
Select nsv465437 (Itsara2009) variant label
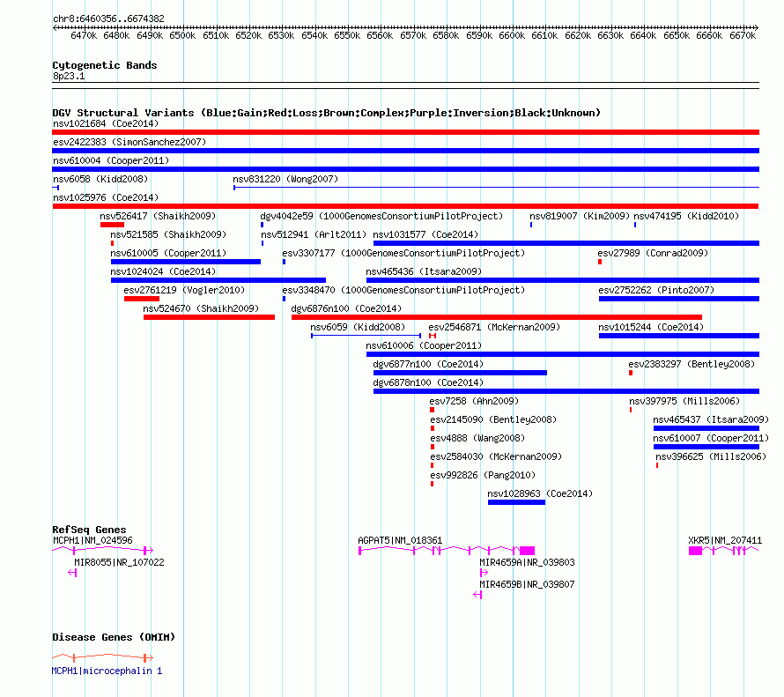click(711, 419)
